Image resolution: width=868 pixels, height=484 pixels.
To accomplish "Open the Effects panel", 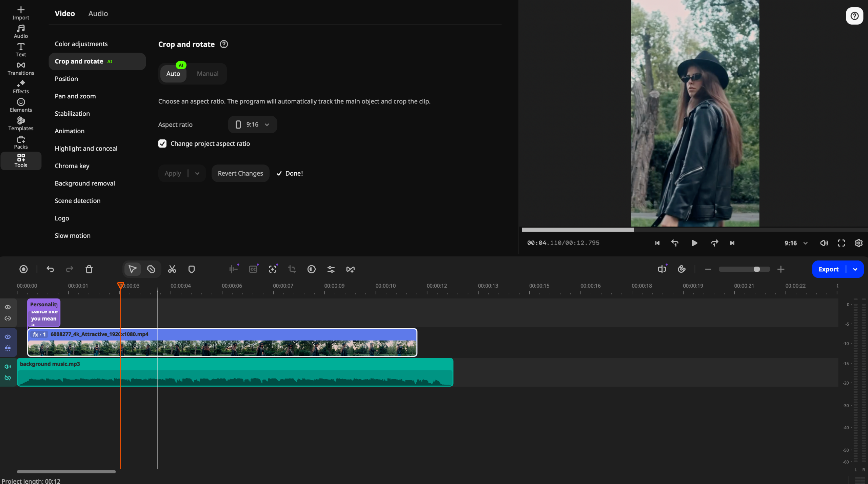I will [x=21, y=87].
